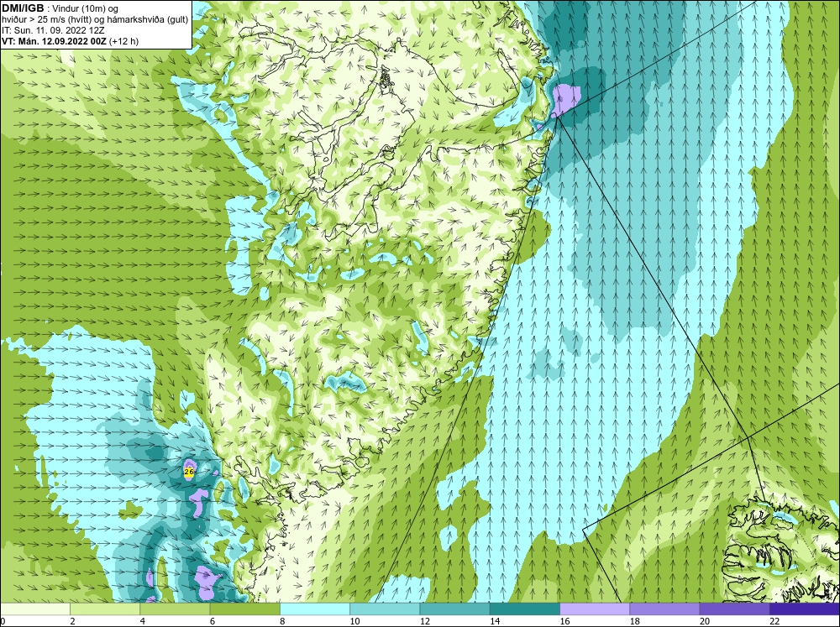The height and width of the screenshot is (627, 840).
Task: Click the 18-20 m/s purple legend swatch
Action: click(664, 609)
